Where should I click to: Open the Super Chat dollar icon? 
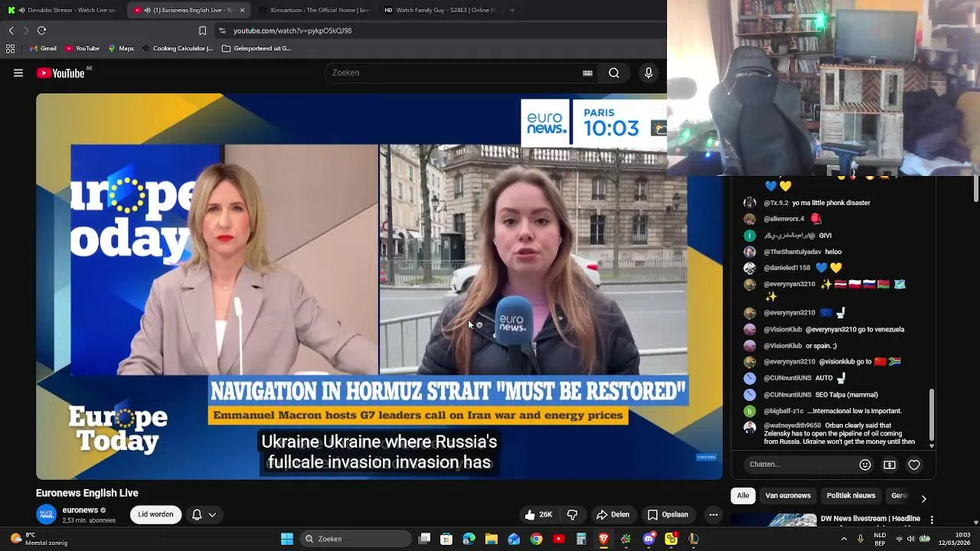pos(890,465)
